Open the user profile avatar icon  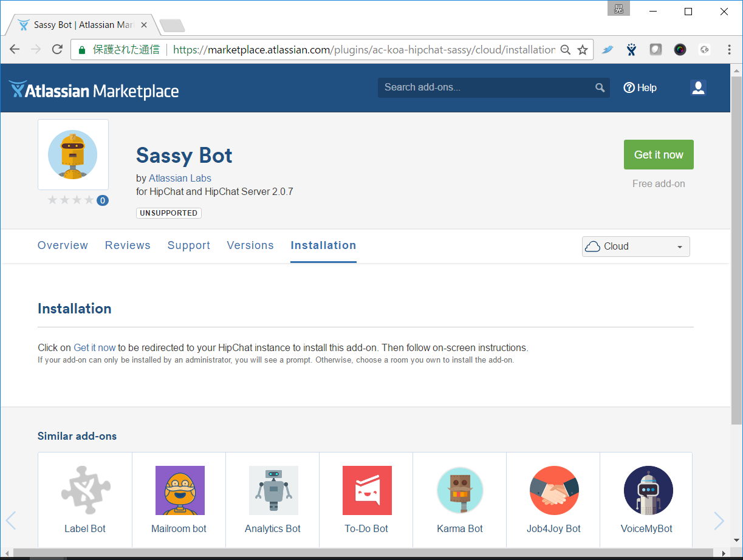[x=698, y=87]
